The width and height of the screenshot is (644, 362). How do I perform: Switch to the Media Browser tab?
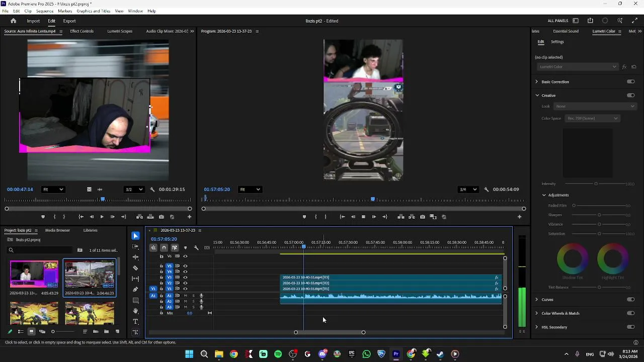57,230
